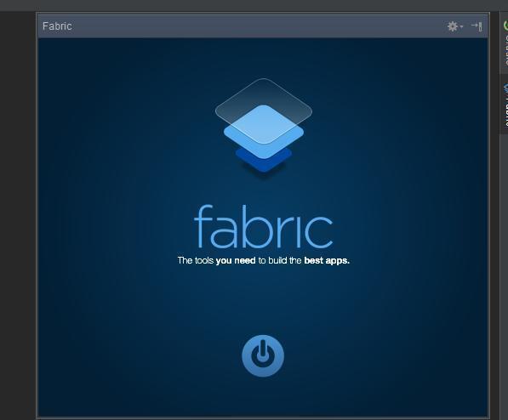Click the blue Fabric icon in right sidebar
The width and height of the screenshot is (508, 420).
pos(505,88)
